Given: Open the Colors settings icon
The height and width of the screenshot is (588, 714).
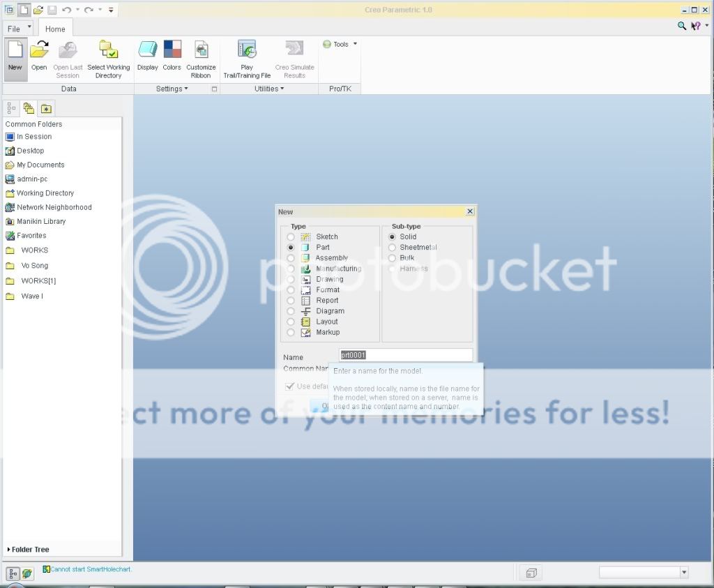Looking at the screenshot, I should point(172,55).
